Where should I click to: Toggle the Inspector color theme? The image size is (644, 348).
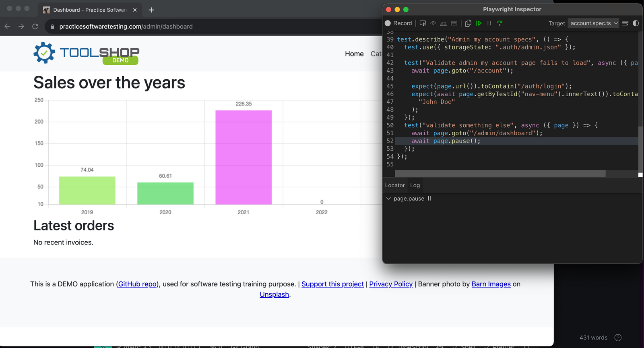(x=636, y=23)
